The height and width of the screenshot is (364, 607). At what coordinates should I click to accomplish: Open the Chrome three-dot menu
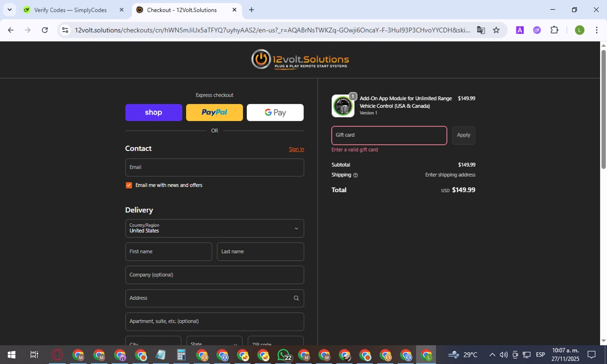coord(596,30)
